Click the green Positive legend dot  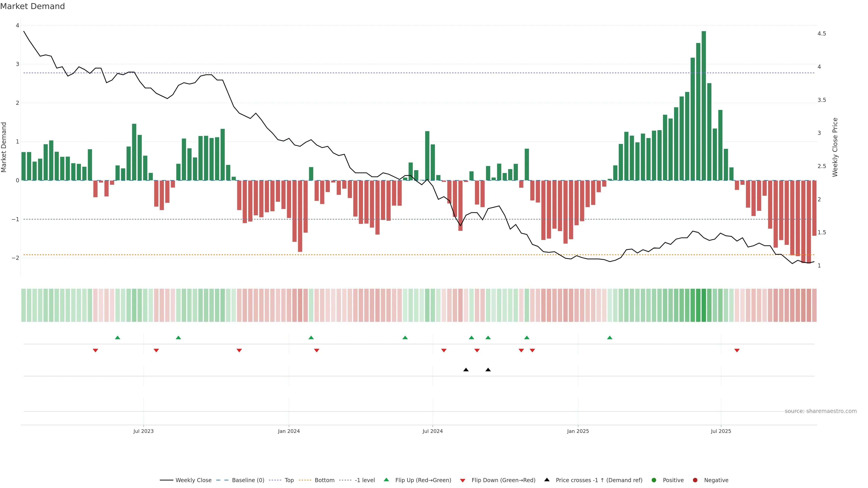point(654,480)
